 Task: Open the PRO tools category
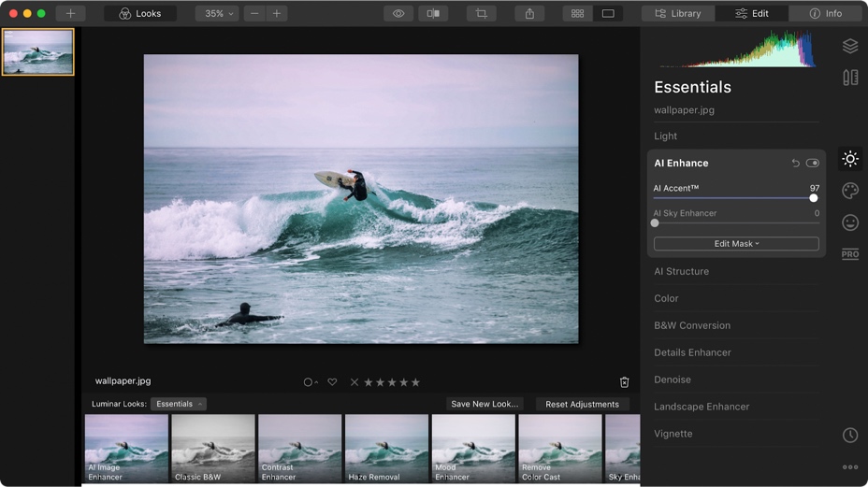pyautogui.click(x=850, y=254)
